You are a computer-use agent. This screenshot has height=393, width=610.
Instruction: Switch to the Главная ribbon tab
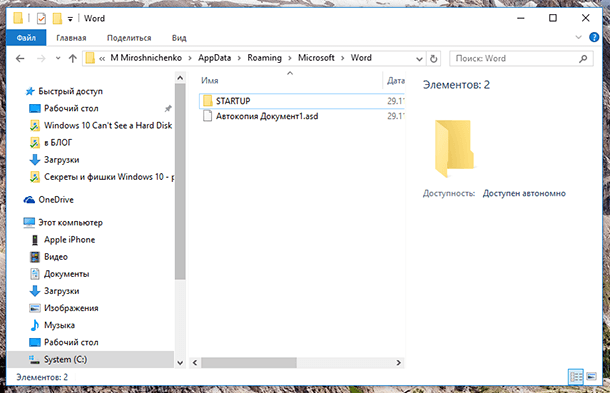coord(71,38)
